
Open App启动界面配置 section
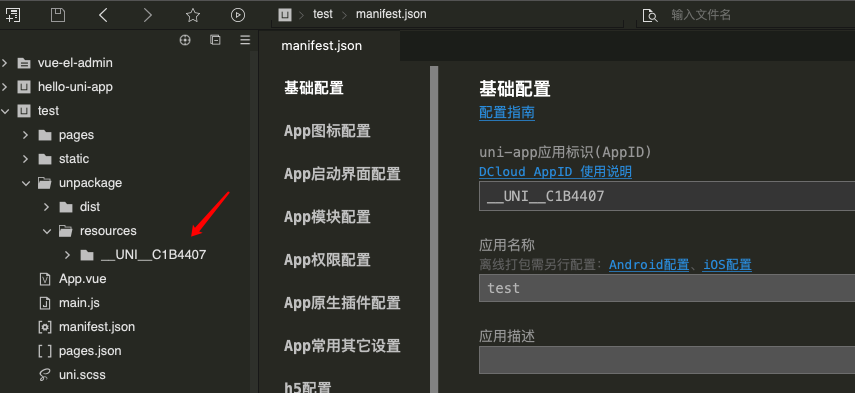[342, 174]
